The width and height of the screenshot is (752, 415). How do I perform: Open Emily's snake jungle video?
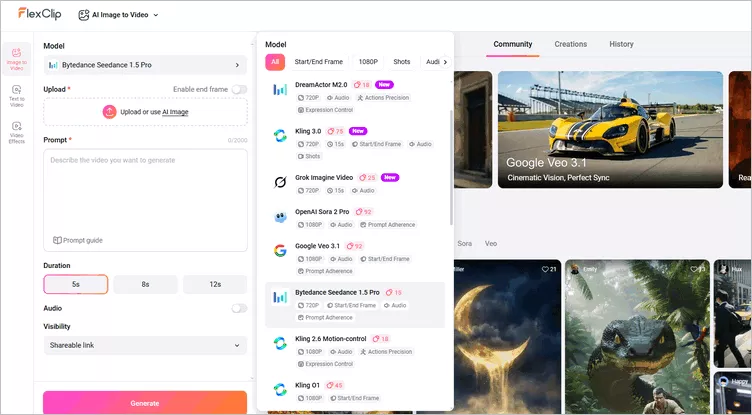[x=637, y=336]
